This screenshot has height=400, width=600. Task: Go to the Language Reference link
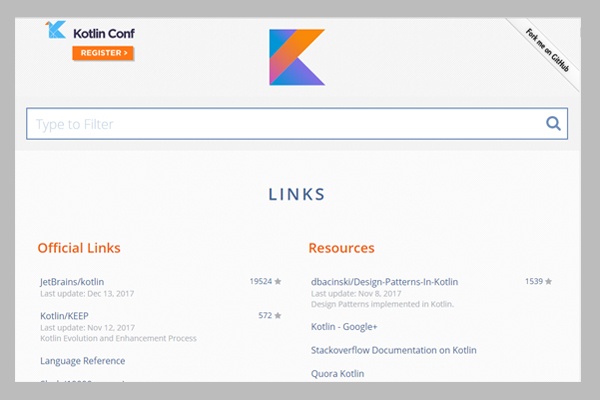coord(83,361)
